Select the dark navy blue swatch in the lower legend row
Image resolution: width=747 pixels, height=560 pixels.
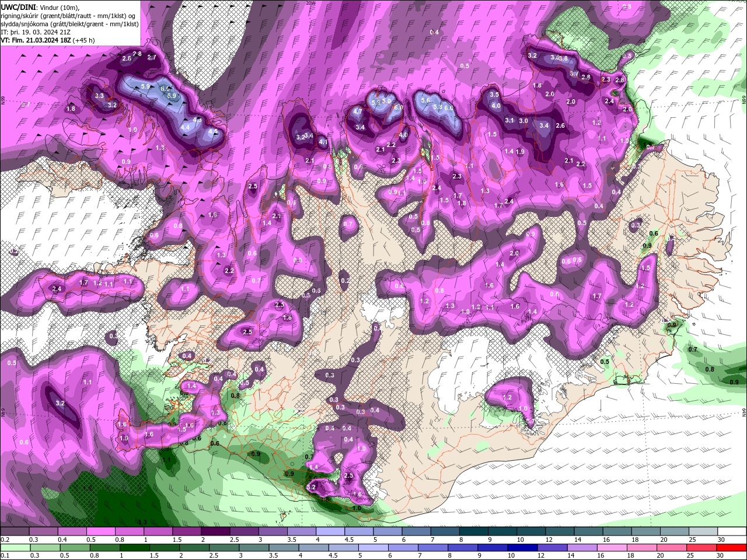pos(522,547)
